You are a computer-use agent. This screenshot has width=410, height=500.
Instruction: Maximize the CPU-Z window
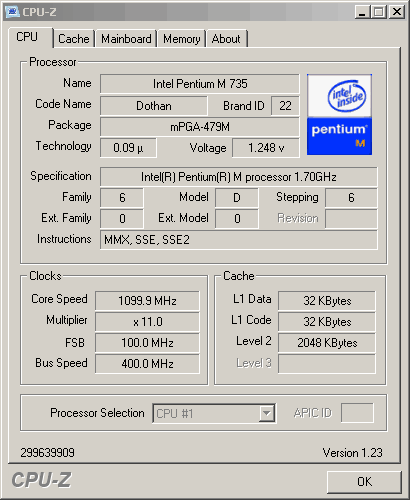point(379,12)
